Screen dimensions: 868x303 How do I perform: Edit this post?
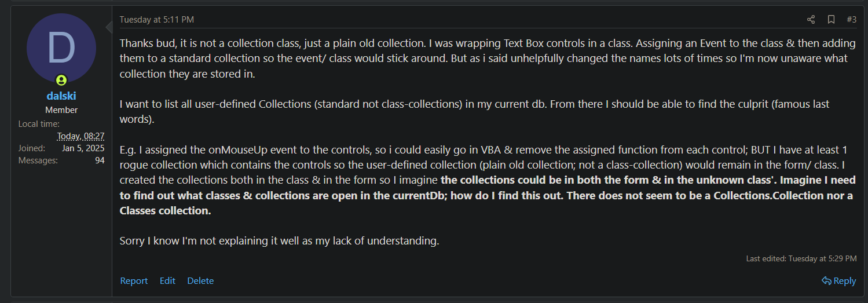(167, 281)
